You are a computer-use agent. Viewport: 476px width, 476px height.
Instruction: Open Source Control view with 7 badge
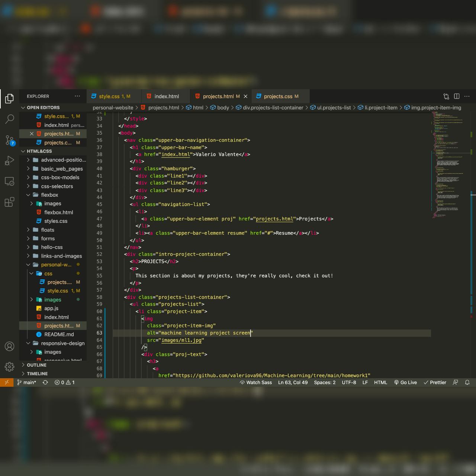[10, 140]
